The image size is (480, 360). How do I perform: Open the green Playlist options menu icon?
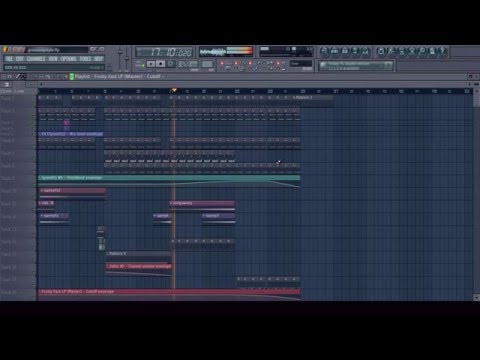[71, 77]
